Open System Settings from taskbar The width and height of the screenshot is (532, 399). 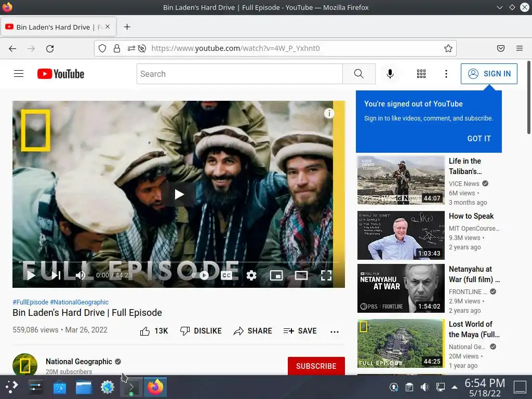pyautogui.click(x=35, y=387)
